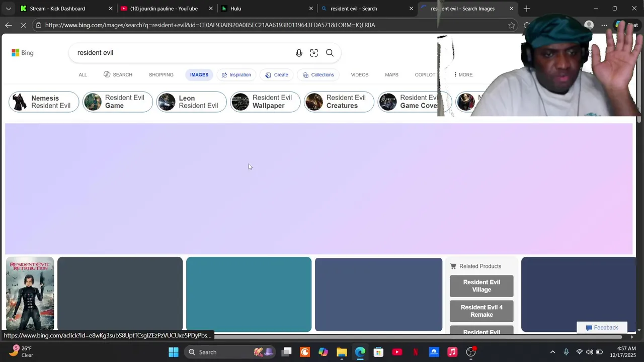The height and width of the screenshot is (362, 644).
Task: Open File Explorer from taskbar
Action: [342, 352]
